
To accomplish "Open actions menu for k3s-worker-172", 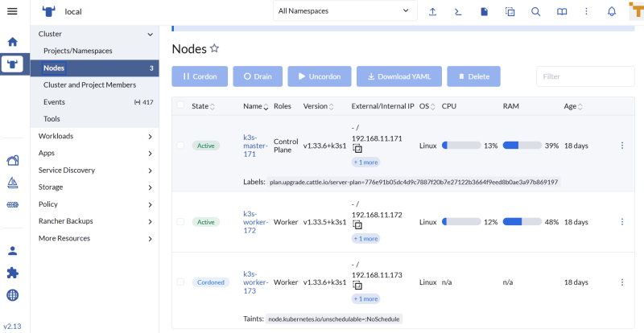I will coord(622,222).
